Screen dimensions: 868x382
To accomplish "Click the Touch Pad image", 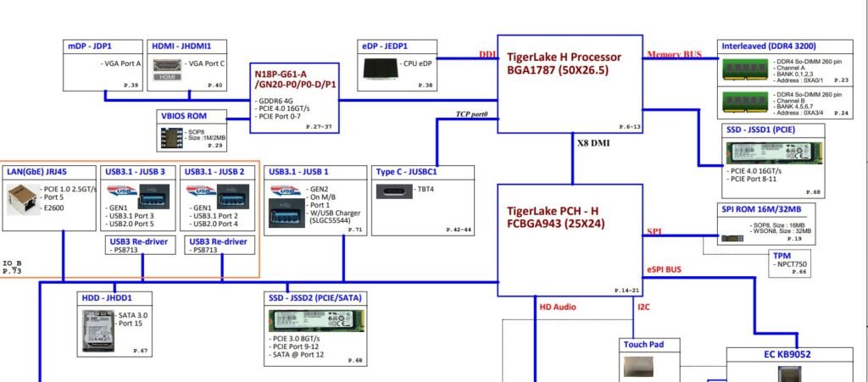I will coord(641,366).
